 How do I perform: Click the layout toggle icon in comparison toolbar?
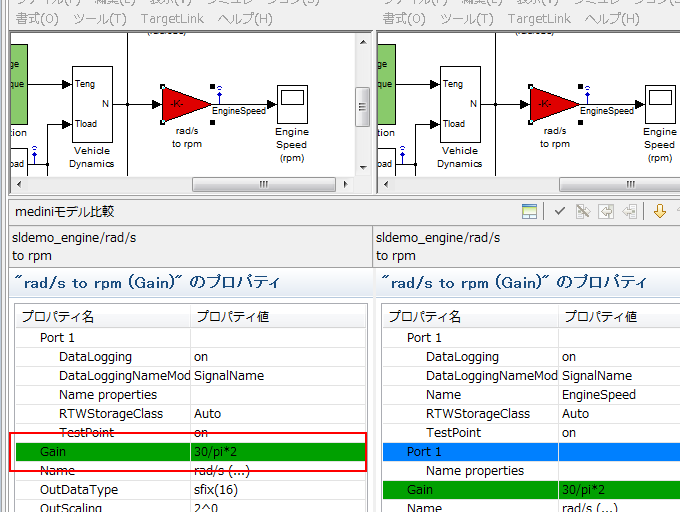pyautogui.click(x=530, y=211)
